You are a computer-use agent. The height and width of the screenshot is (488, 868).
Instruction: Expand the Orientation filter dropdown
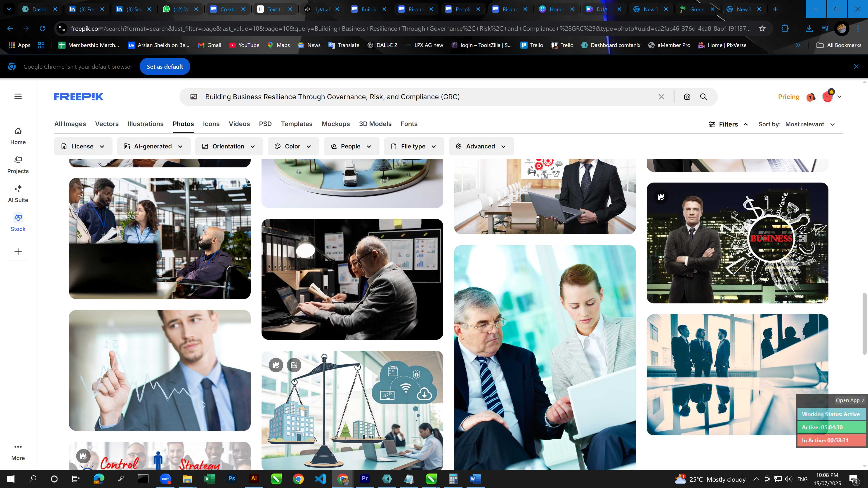pyautogui.click(x=229, y=146)
